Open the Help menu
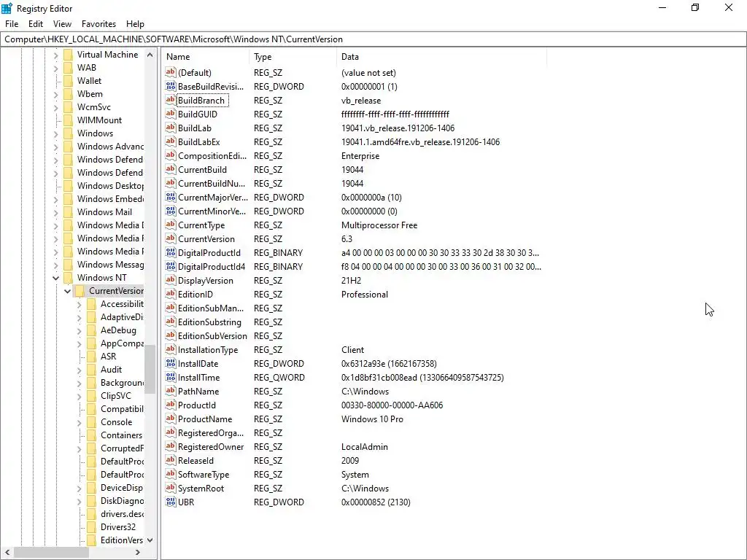Viewport: 747px width, 560px height. click(x=135, y=24)
